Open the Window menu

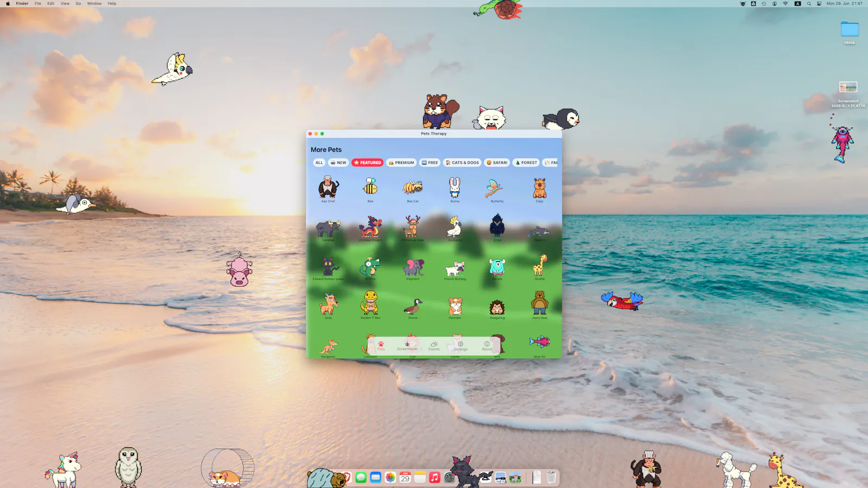tap(94, 3)
